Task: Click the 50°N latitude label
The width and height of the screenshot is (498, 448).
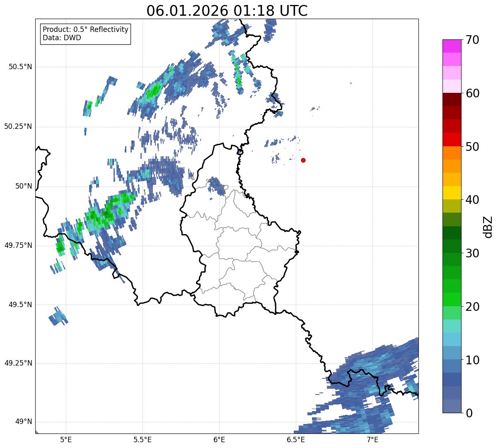Action: tap(24, 186)
